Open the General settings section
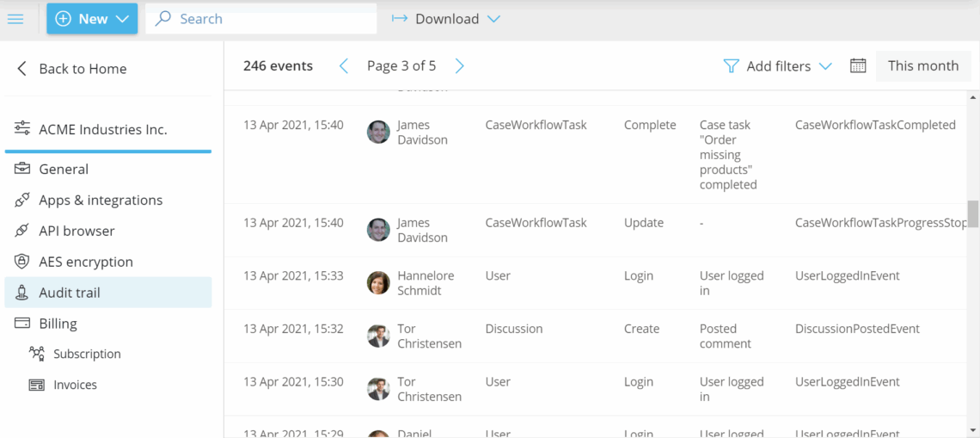The image size is (980, 438). click(64, 170)
